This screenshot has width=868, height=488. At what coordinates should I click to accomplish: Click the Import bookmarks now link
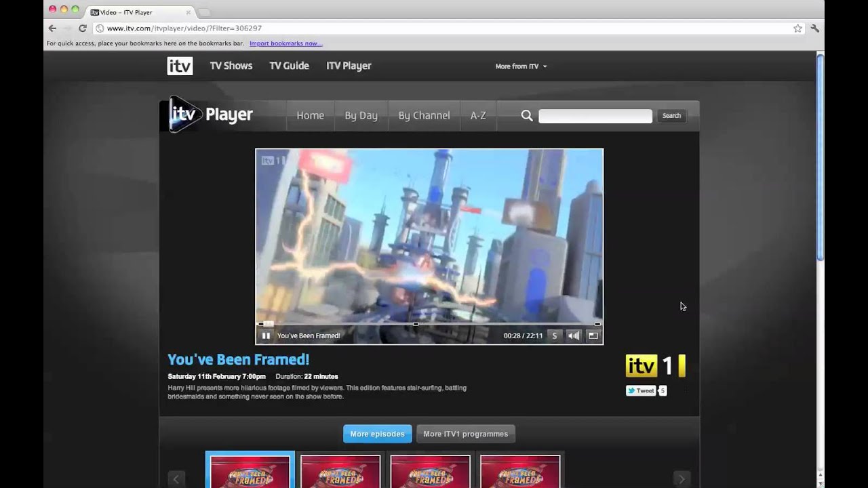pyautogui.click(x=285, y=43)
